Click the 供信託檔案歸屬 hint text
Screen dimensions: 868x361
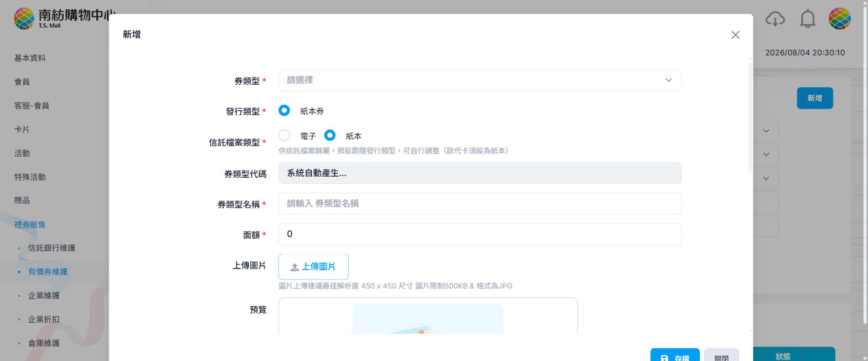pyautogui.click(x=394, y=151)
